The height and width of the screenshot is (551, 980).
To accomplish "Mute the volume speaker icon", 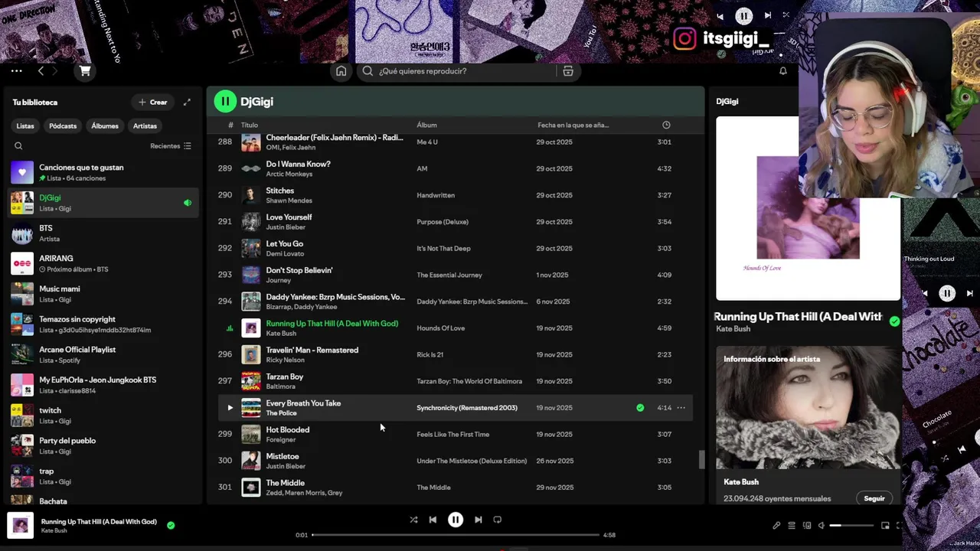I will [x=822, y=526].
